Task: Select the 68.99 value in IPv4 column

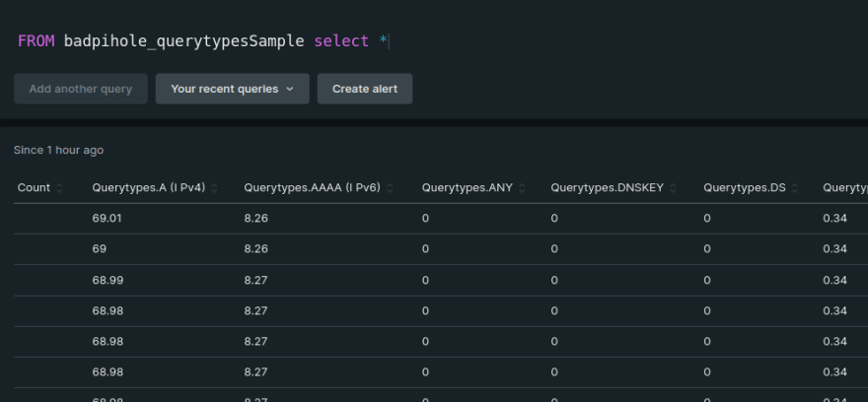Action: pos(107,280)
